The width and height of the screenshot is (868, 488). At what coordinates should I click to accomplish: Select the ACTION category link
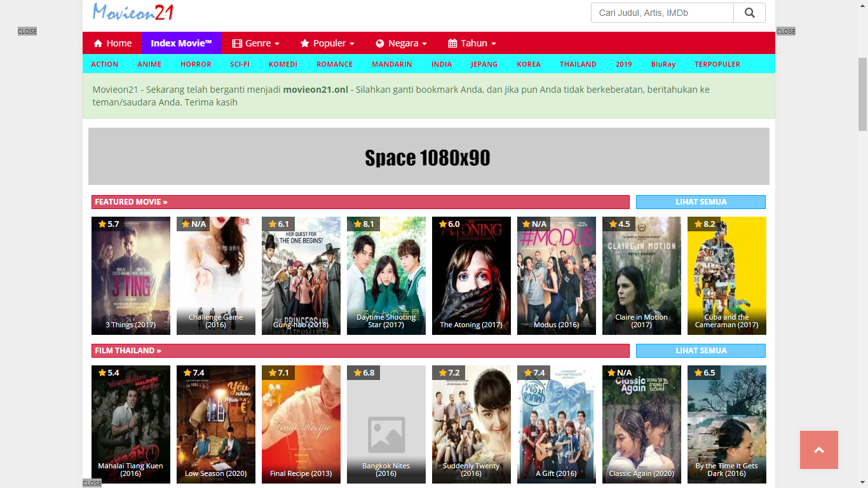coord(105,64)
